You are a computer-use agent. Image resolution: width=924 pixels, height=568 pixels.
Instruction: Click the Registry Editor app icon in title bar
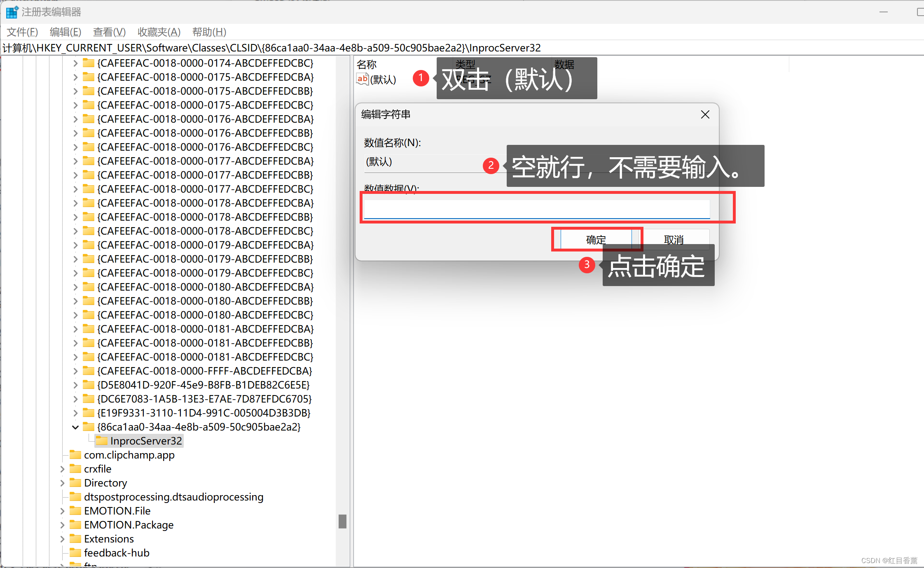[x=12, y=12]
